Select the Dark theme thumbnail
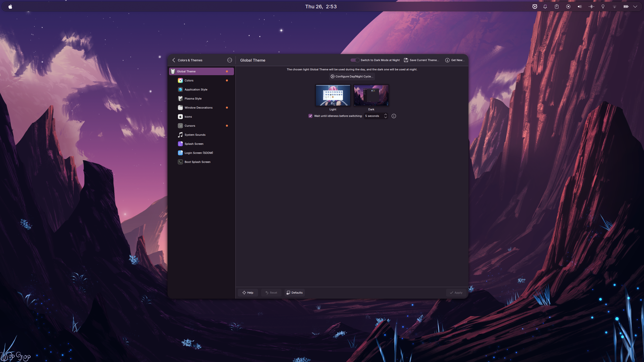Viewport: 644px width, 362px height. [371, 95]
